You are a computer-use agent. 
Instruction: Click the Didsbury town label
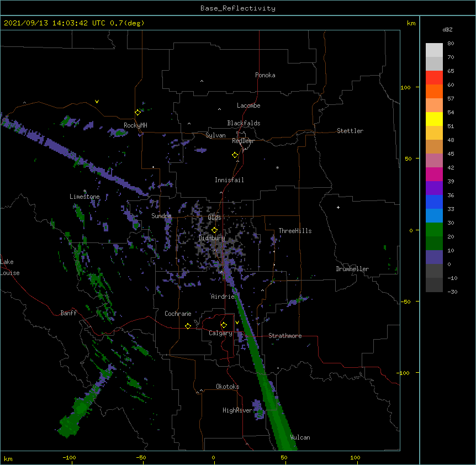(x=212, y=238)
